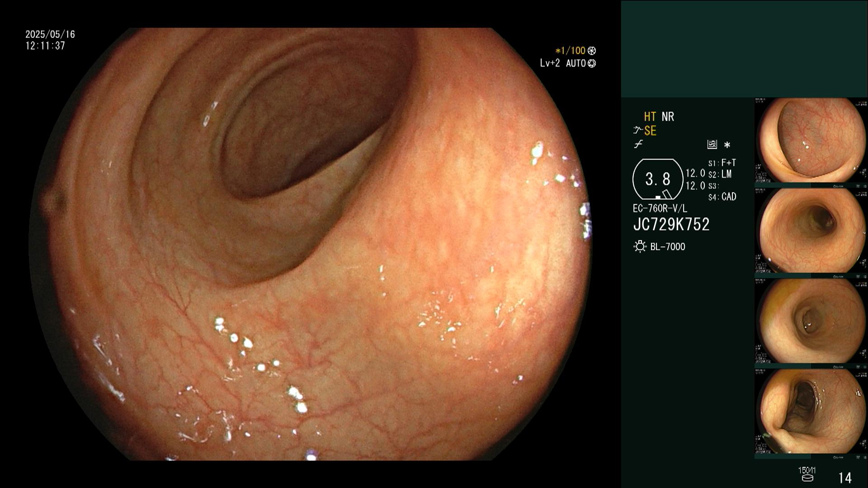Click the tone curve icon below SE

pyautogui.click(x=638, y=145)
